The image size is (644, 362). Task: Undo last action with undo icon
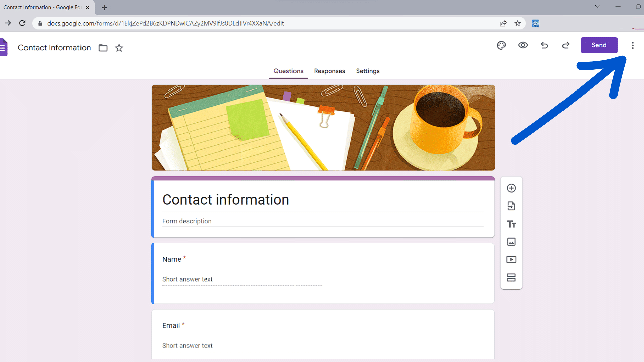[544, 45]
